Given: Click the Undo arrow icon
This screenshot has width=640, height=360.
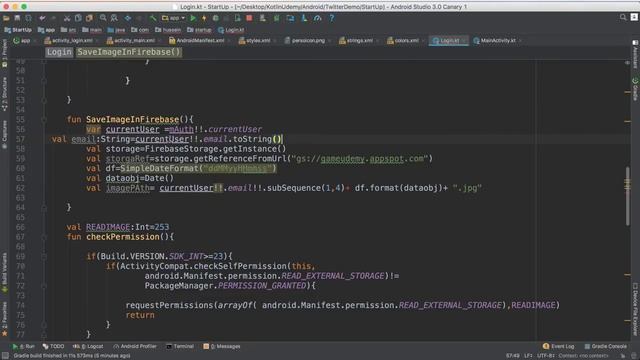Looking at the screenshot, I should (x=42, y=18).
